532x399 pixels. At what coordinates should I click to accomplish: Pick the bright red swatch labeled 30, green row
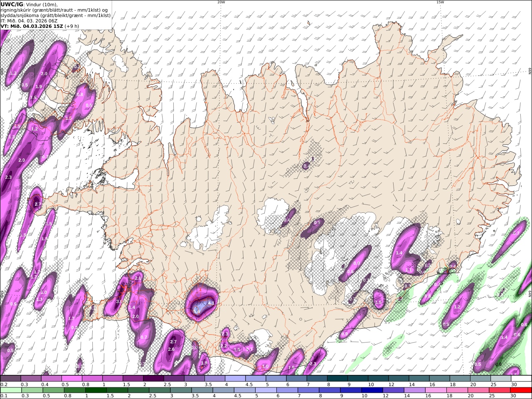pyautogui.click(x=521, y=390)
